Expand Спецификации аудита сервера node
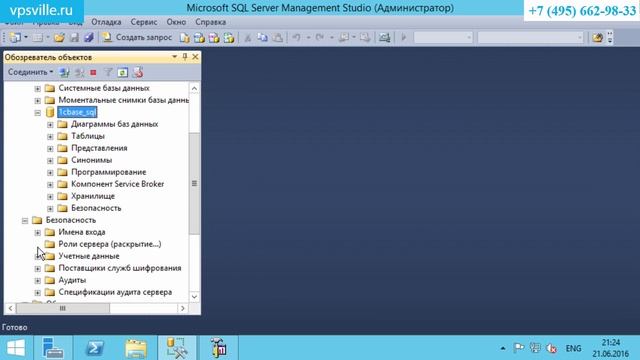 click(x=38, y=293)
